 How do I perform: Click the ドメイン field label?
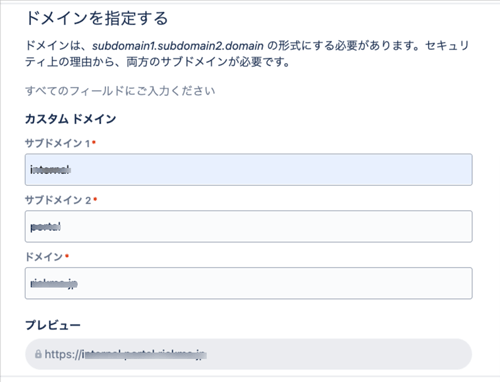coord(44,257)
